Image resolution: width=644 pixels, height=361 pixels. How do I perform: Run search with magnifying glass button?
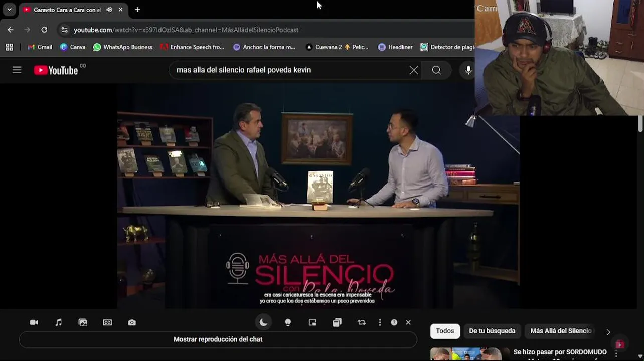437,70
